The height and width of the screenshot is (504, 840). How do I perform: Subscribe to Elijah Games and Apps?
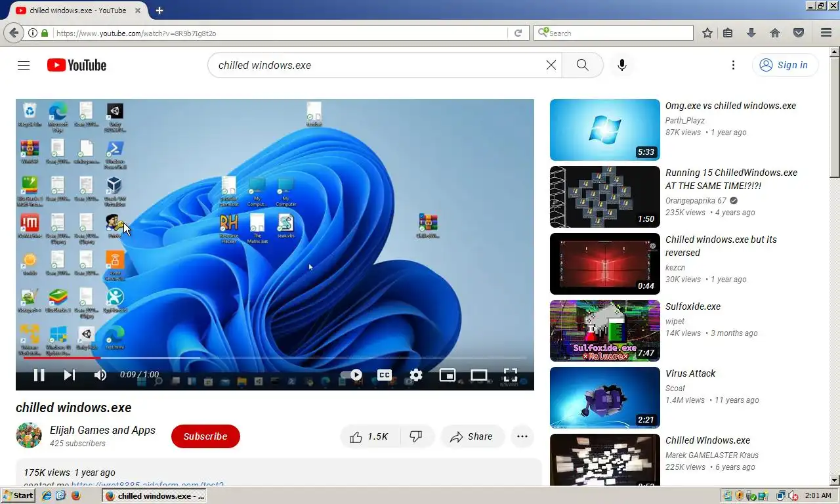coord(205,436)
